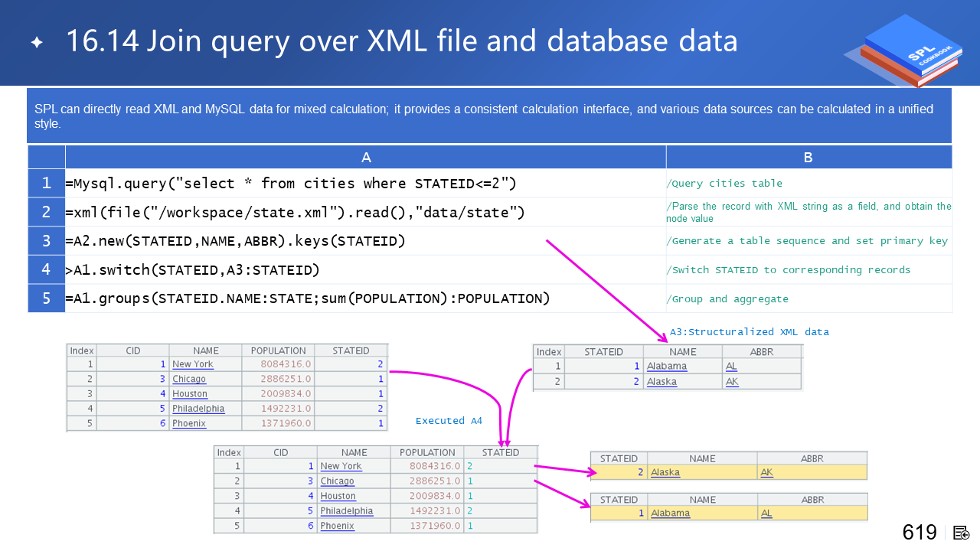The height and width of the screenshot is (551, 980).
Task: Click the "Executed A4" label
Action: pos(449,421)
